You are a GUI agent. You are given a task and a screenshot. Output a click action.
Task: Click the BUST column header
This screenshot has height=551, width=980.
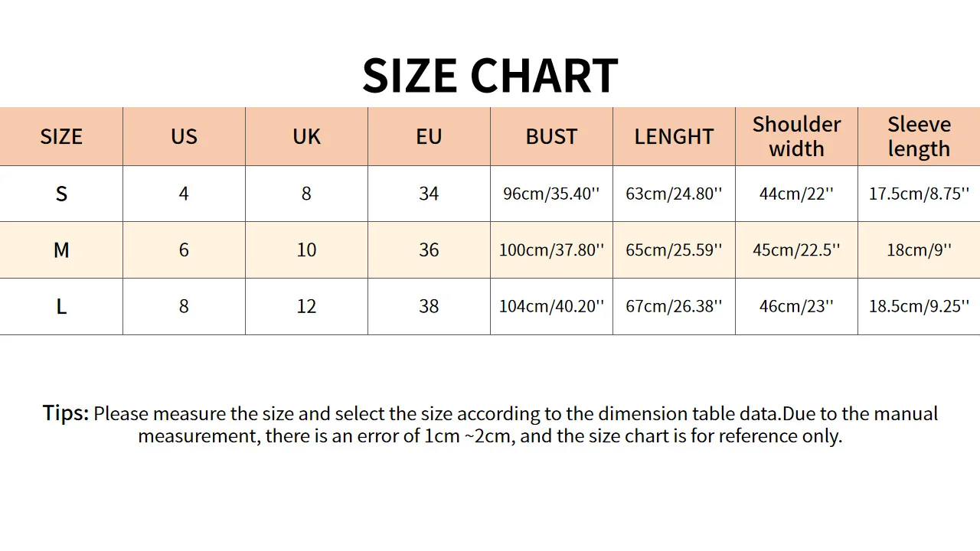click(551, 137)
